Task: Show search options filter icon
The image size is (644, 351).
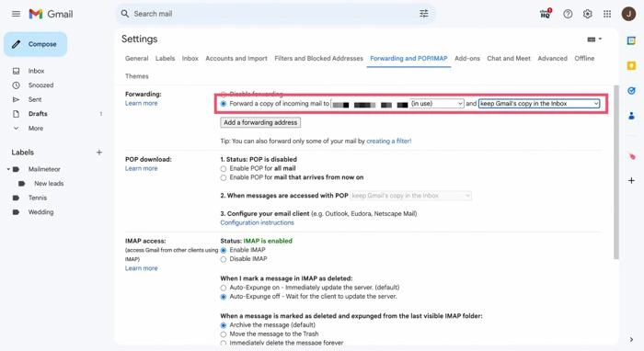Action: (424, 14)
